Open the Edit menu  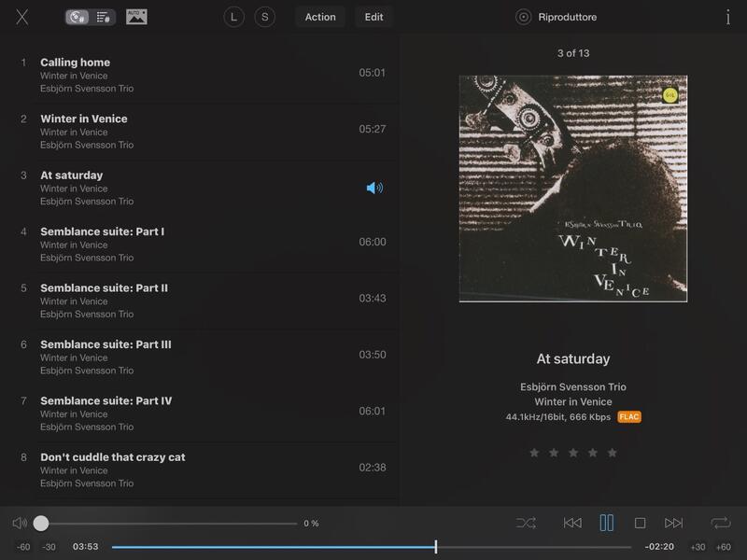(x=373, y=17)
